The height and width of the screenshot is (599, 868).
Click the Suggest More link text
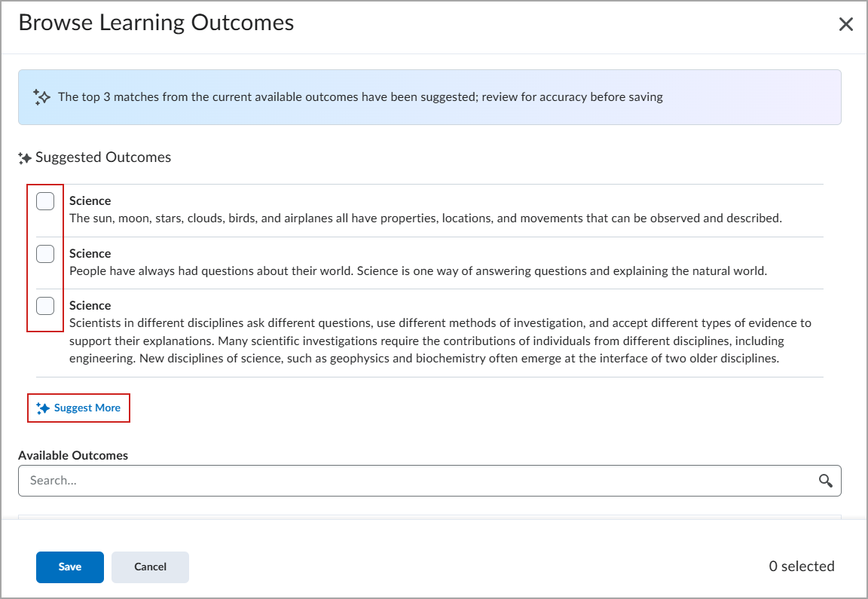pyautogui.click(x=87, y=408)
